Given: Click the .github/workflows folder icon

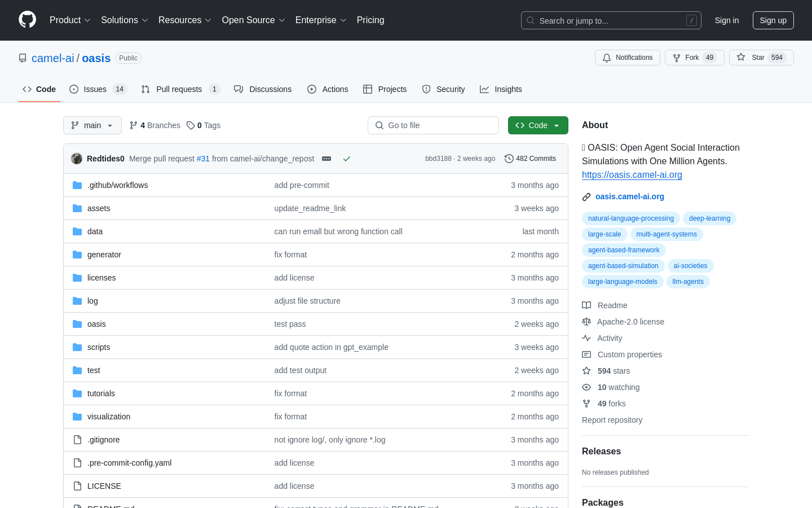Looking at the screenshot, I should (77, 185).
